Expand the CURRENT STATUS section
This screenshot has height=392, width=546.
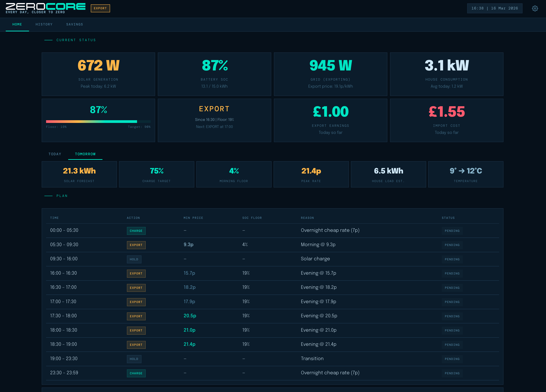coord(76,40)
